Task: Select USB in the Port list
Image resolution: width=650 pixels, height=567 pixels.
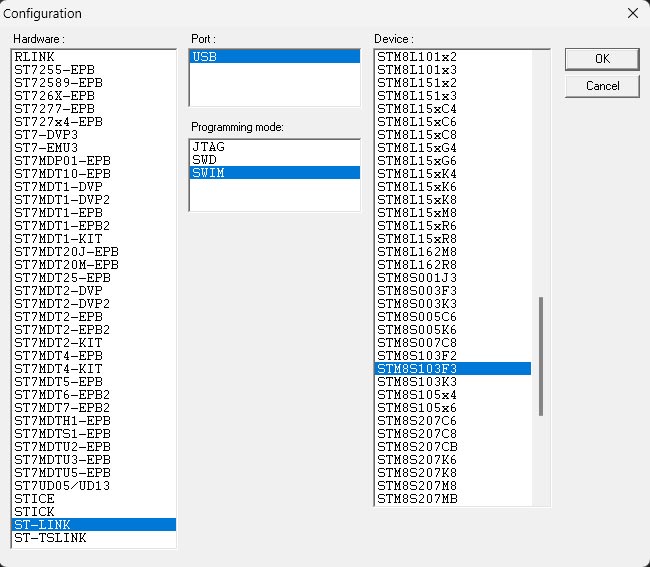Action: [274, 56]
